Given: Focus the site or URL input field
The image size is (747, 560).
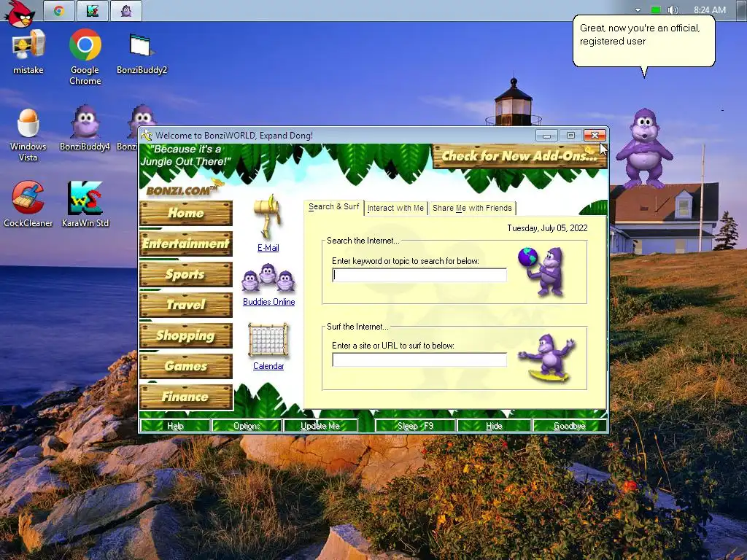Looking at the screenshot, I should [x=419, y=359].
